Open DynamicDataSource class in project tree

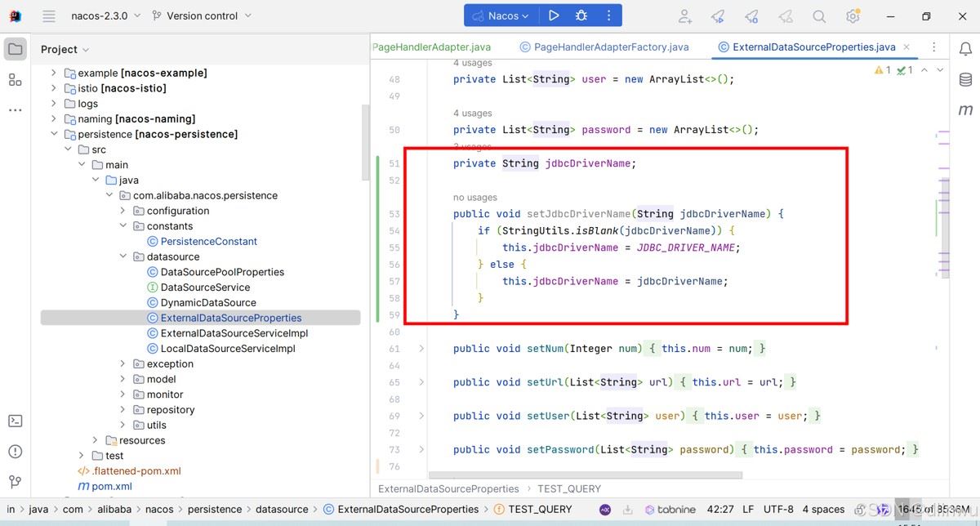pos(207,302)
